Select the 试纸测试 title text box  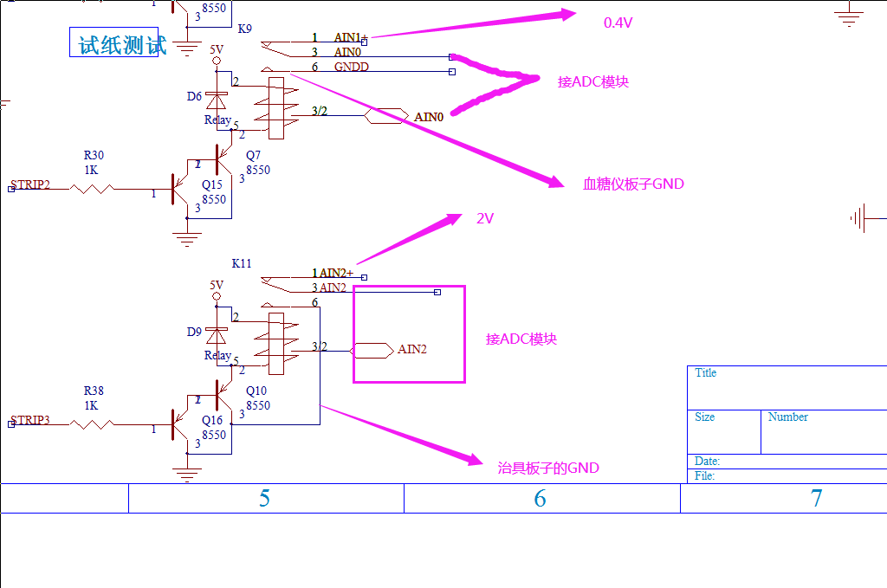[x=113, y=42]
